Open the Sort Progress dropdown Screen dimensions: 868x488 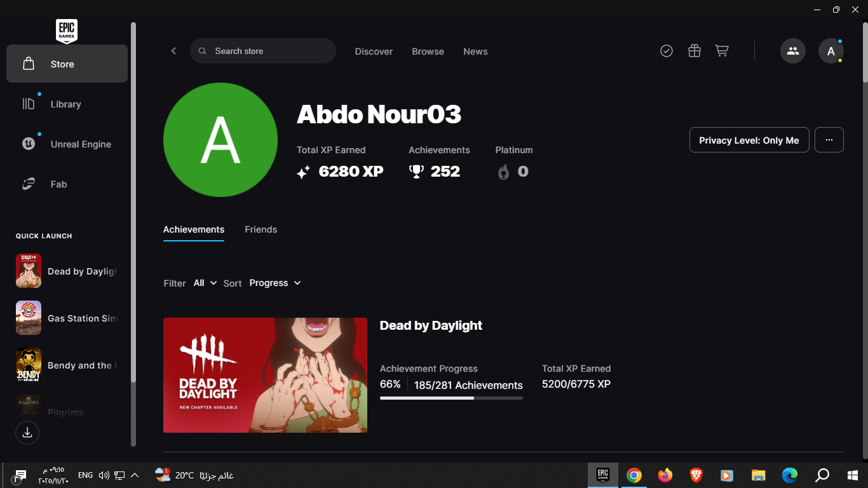pos(275,283)
